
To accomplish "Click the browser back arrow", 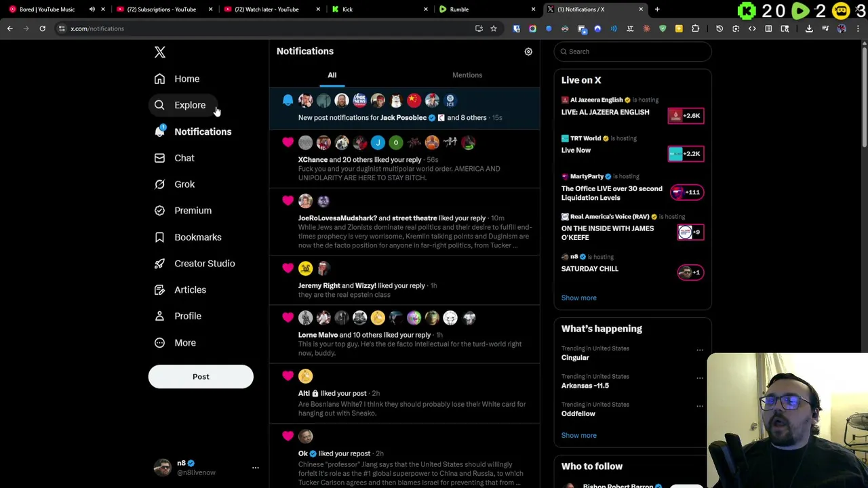I will 10,28.
